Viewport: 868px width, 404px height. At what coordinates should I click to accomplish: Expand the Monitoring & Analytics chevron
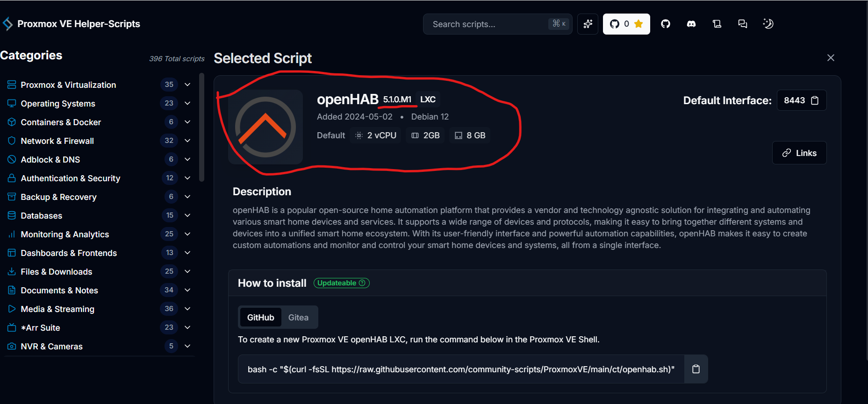(187, 234)
